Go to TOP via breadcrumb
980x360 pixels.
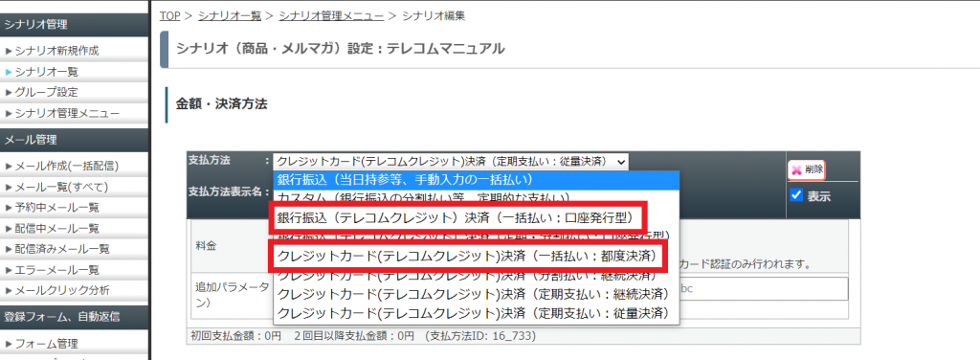click(x=170, y=15)
